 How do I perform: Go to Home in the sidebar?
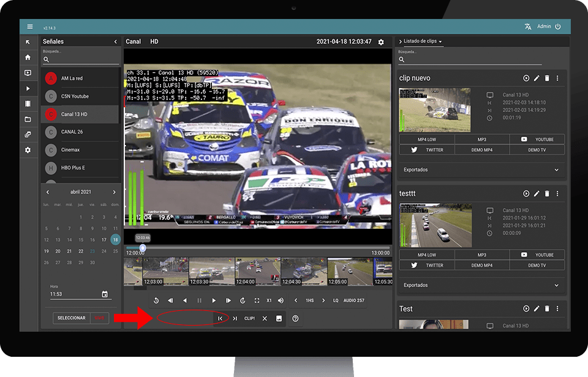click(28, 58)
